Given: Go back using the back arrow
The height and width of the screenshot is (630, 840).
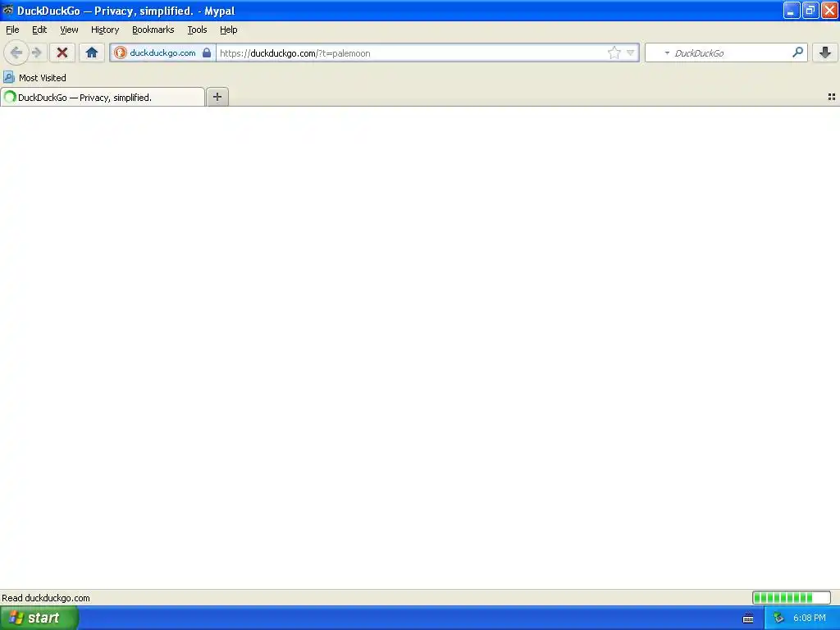Looking at the screenshot, I should (16, 52).
